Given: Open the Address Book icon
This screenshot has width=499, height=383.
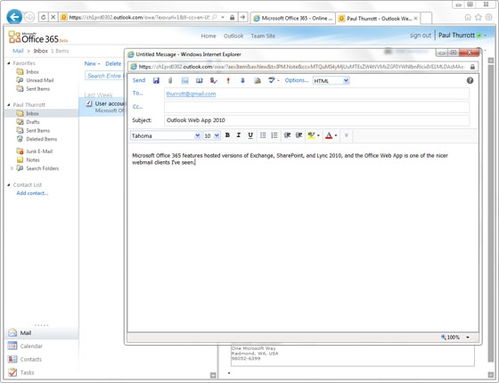Looking at the screenshot, I should point(199,80).
